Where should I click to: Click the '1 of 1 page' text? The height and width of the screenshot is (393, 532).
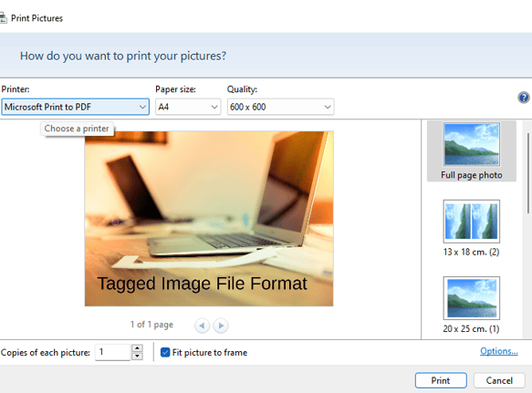click(151, 325)
